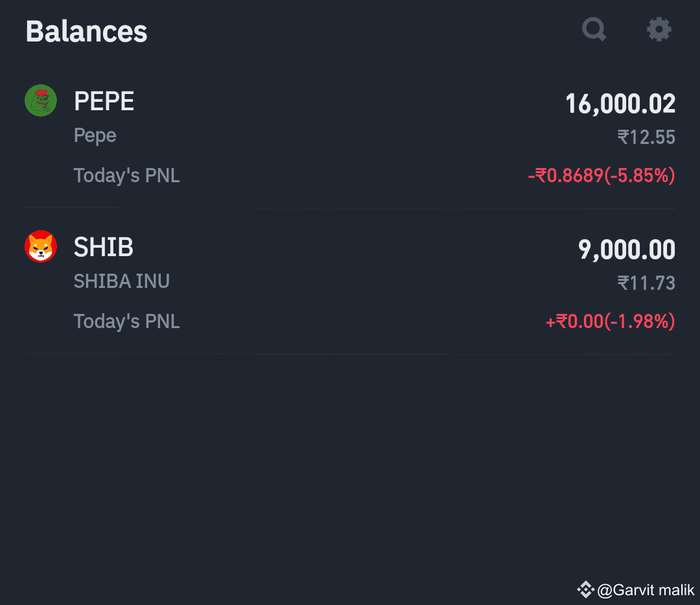Open SHIB balance amount 9,000.00
Viewport: 700px width, 605px height.
(x=626, y=249)
